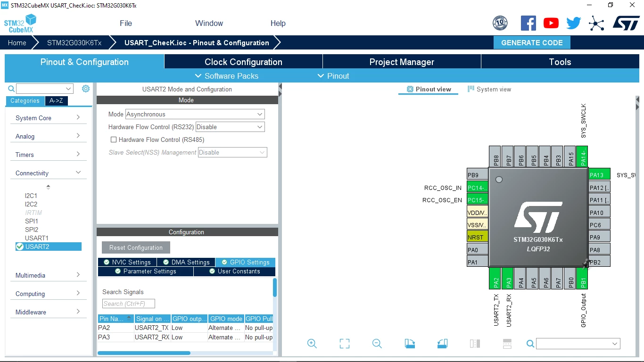644x362 pixels.
Task: Switch to Project Manager tab
Action: pos(402,62)
